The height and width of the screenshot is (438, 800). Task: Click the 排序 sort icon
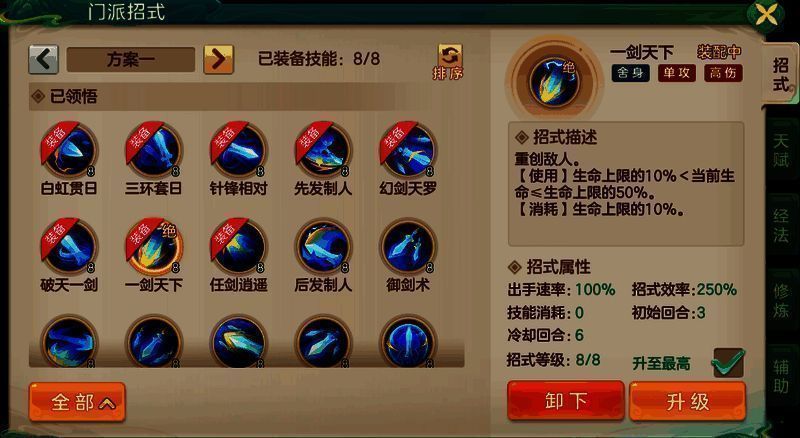point(448,62)
